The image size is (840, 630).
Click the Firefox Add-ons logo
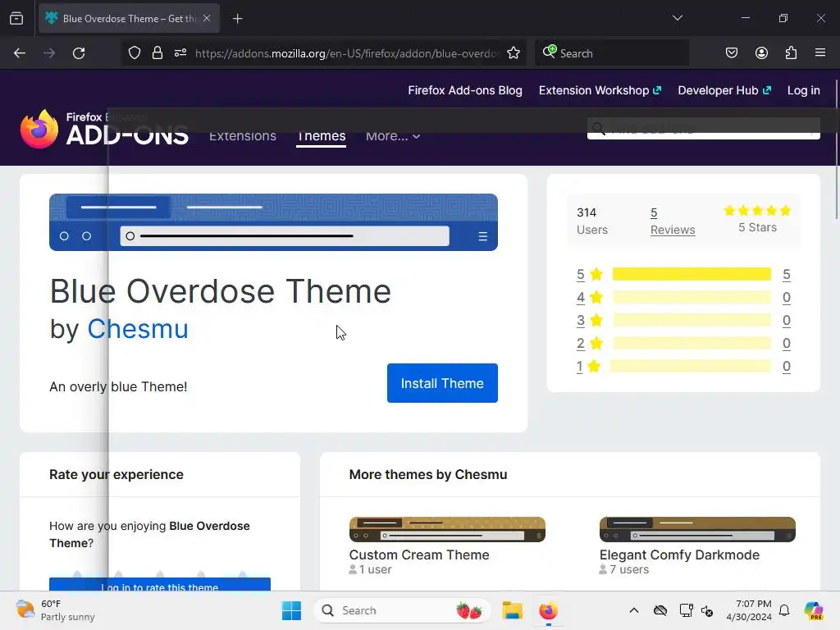(104, 129)
